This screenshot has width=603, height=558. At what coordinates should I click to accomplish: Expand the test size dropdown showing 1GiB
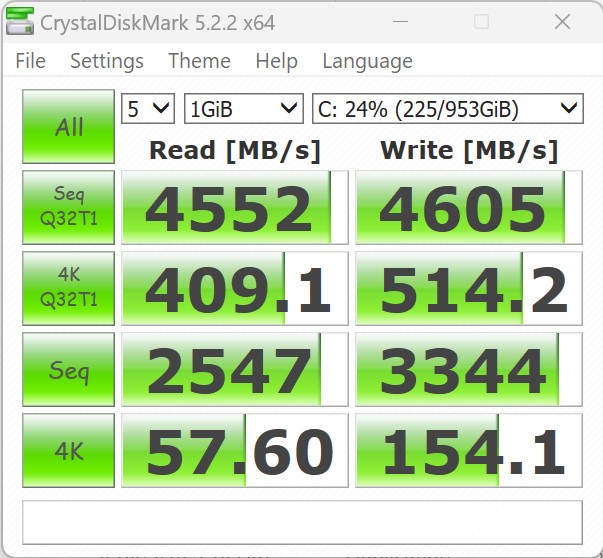click(244, 109)
